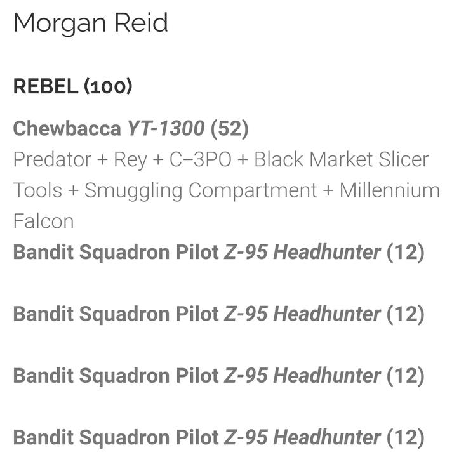The image size is (473, 476).
Task: Click the (52) point cost
Action: (x=229, y=129)
